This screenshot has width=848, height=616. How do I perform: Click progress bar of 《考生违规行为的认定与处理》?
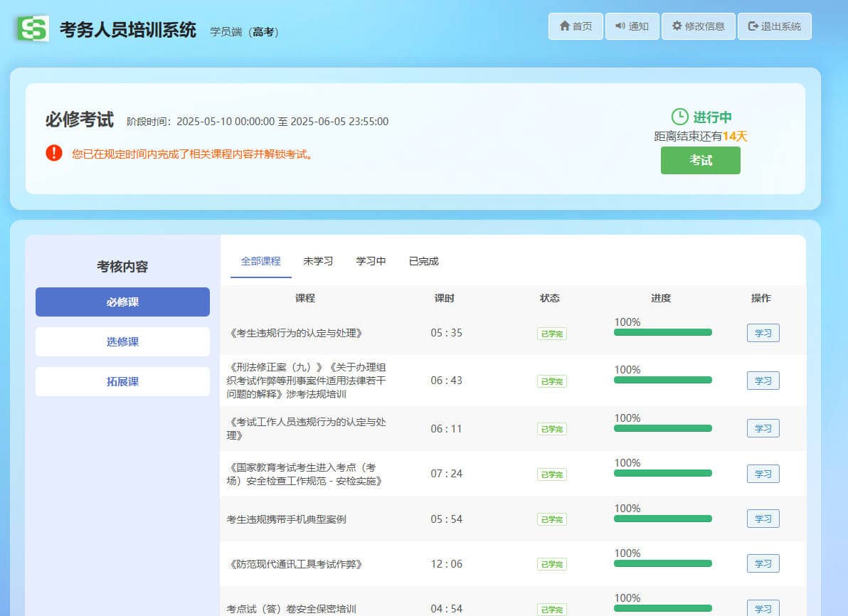[x=662, y=332]
